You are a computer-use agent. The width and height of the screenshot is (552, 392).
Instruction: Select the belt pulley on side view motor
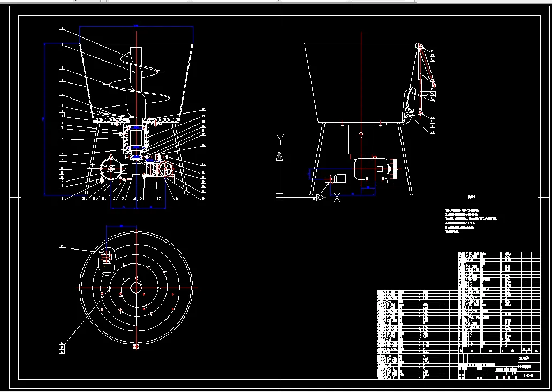(394, 169)
